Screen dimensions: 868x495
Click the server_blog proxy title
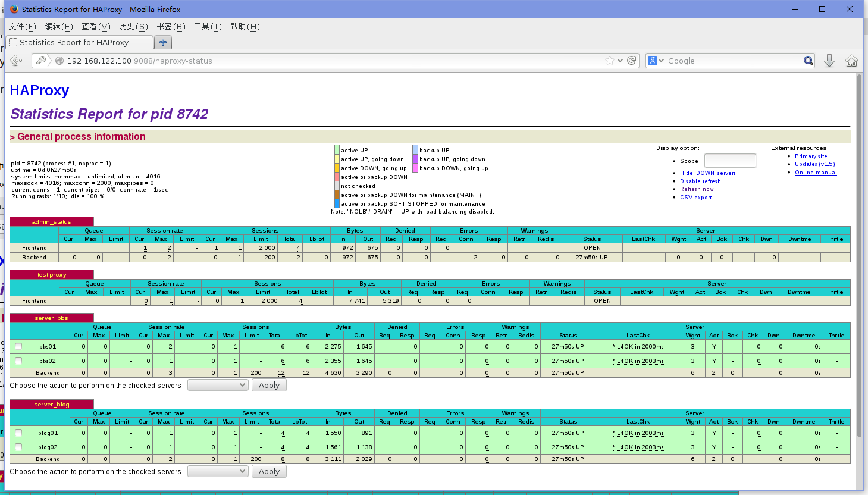51,405
